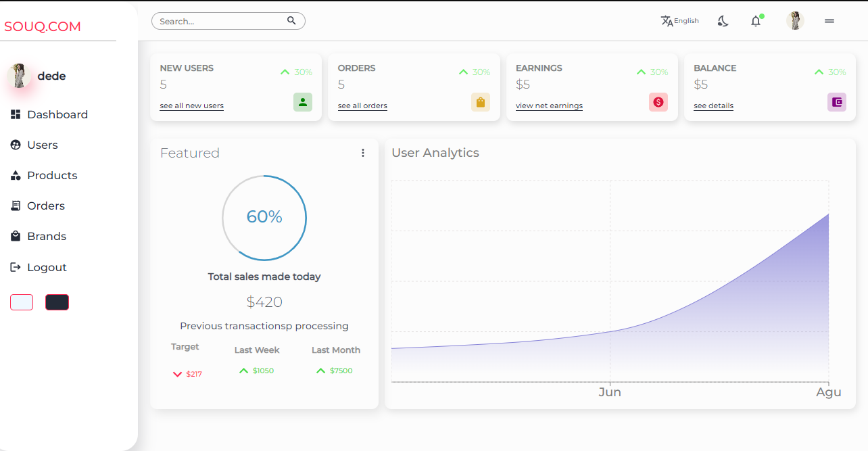This screenshot has height=451, width=868.
Task: Select the light theme color swatch
Action: click(x=22, y=302)
